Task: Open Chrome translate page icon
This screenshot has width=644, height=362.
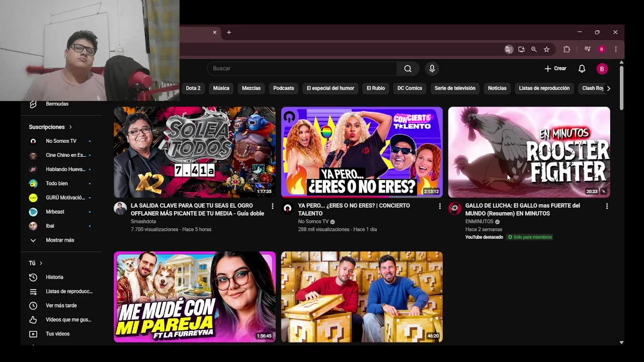Action: click(509, 49)
